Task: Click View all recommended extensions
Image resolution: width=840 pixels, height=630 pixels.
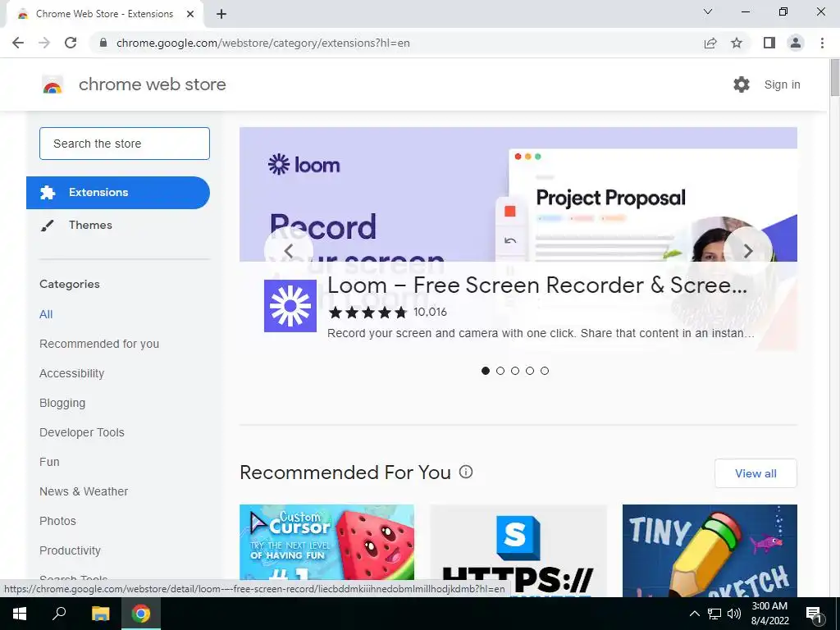Action: (x=756, y=473)
